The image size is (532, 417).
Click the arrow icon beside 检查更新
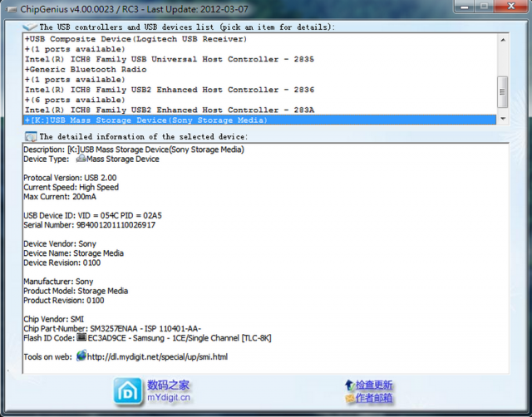349,385
